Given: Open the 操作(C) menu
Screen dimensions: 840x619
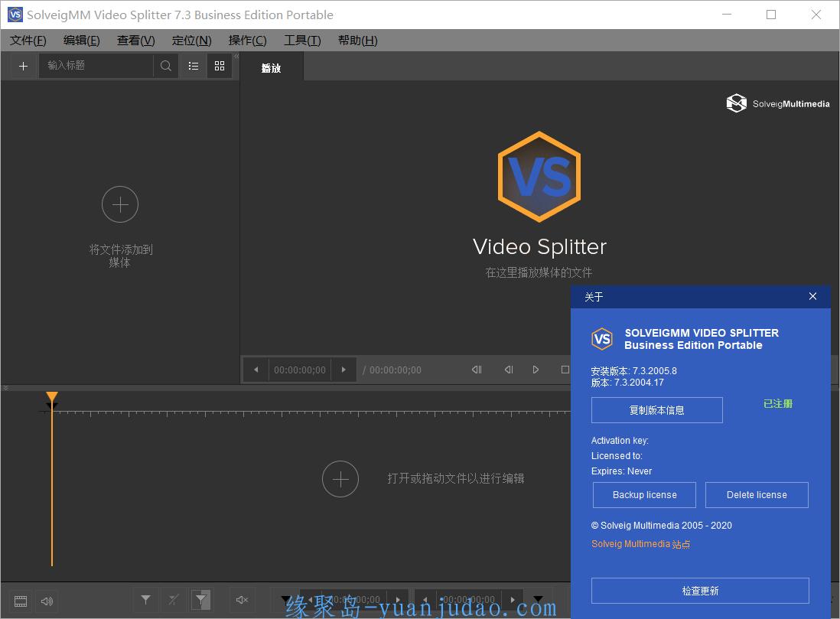Looking at the screenshot, I should pos(248,41).
